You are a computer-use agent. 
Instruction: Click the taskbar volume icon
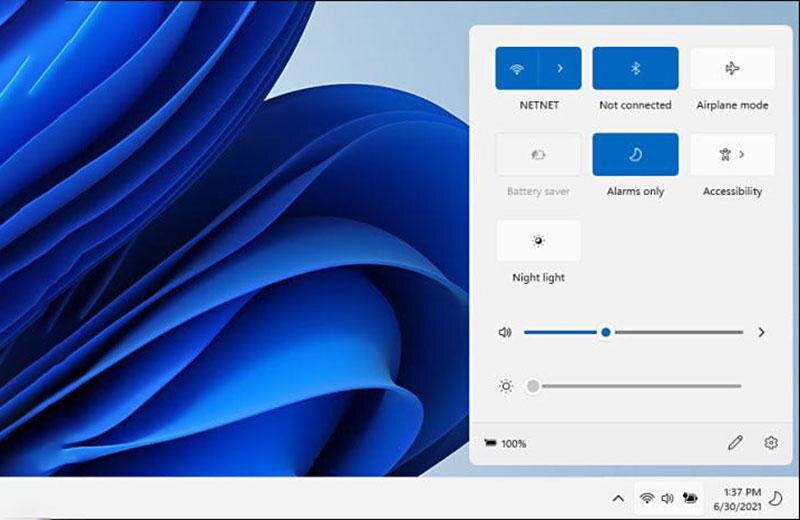click(x=667, y=498)
